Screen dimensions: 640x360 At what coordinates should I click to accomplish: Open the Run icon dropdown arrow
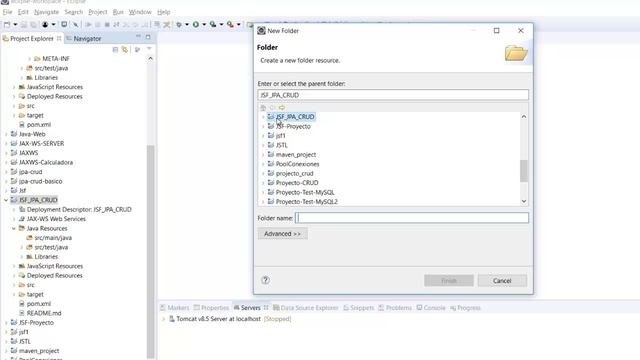click(204, 24)
